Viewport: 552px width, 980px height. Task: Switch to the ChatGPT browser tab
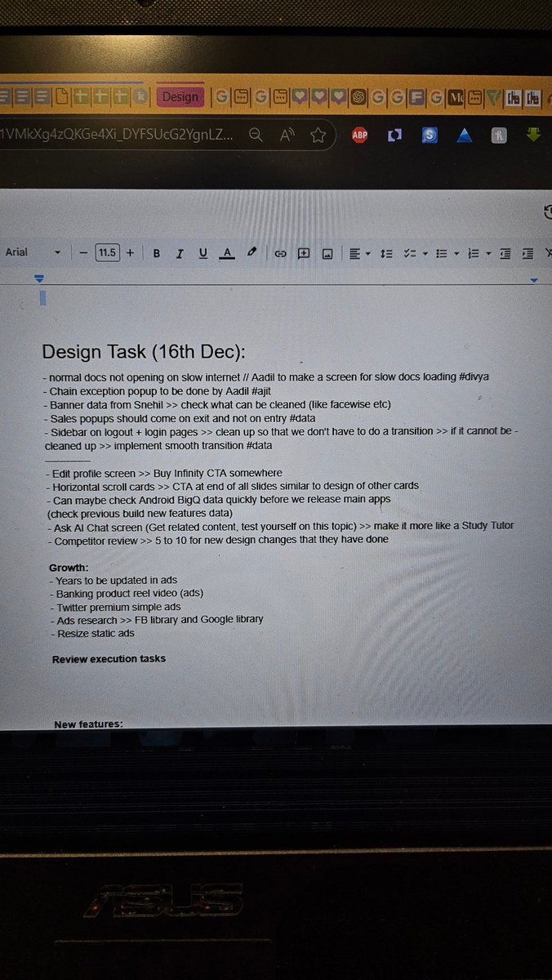coord(358,97)
